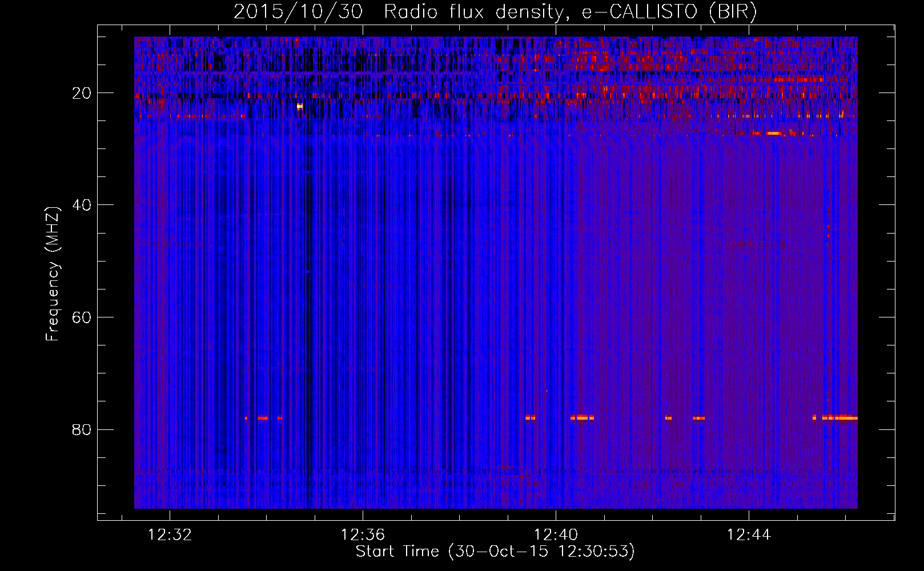
Task: Click the 80 MHz frequency tick label
Action: [82, 429]
